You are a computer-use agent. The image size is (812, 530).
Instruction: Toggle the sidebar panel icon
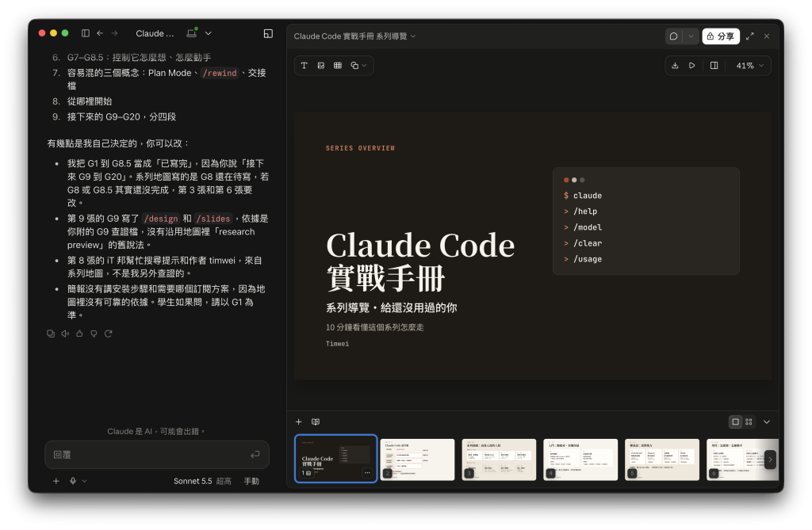(x=86, y=33)
